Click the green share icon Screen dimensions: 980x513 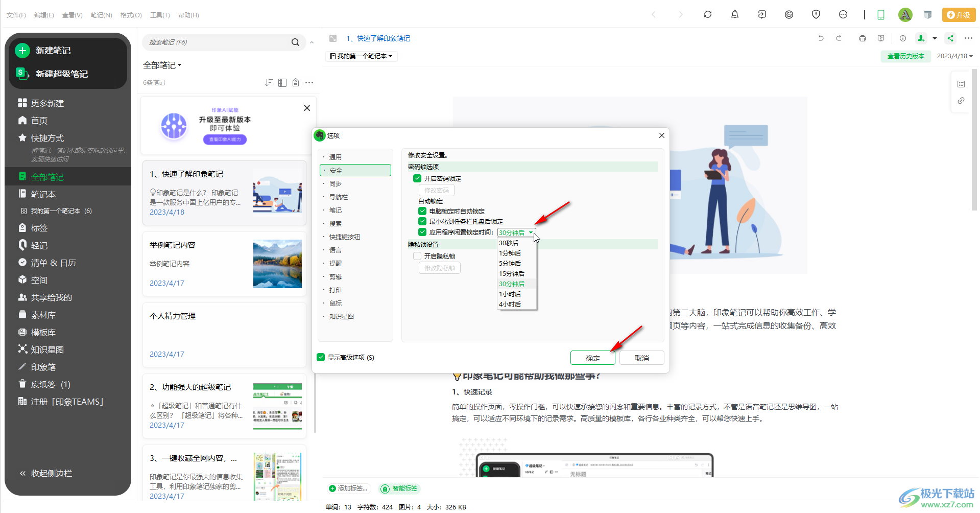(950, 38)
